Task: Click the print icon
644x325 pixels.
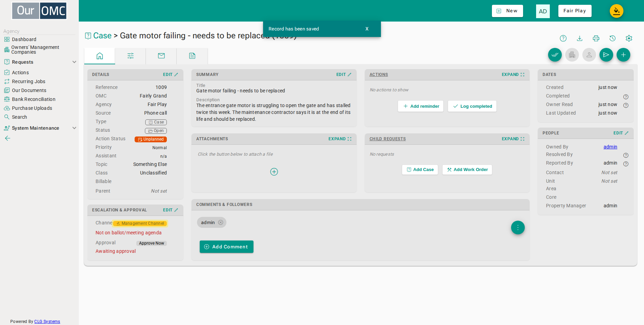Action: point(596,38)
